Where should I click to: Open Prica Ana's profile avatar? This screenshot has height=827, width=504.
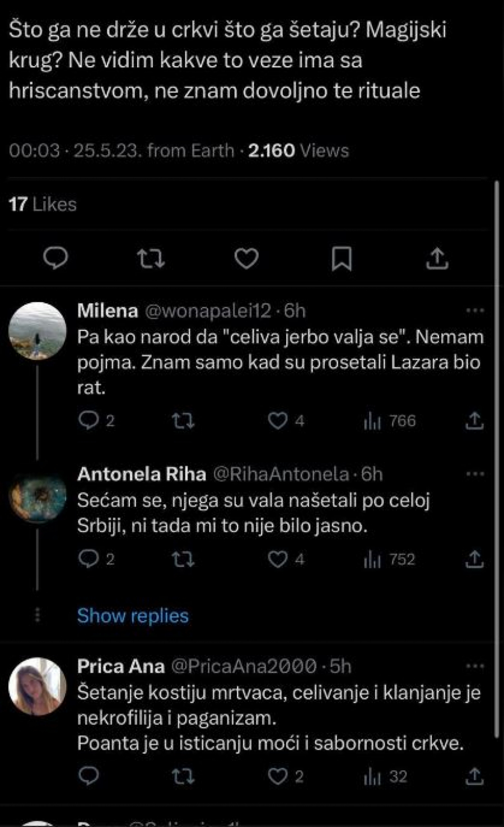38,686
